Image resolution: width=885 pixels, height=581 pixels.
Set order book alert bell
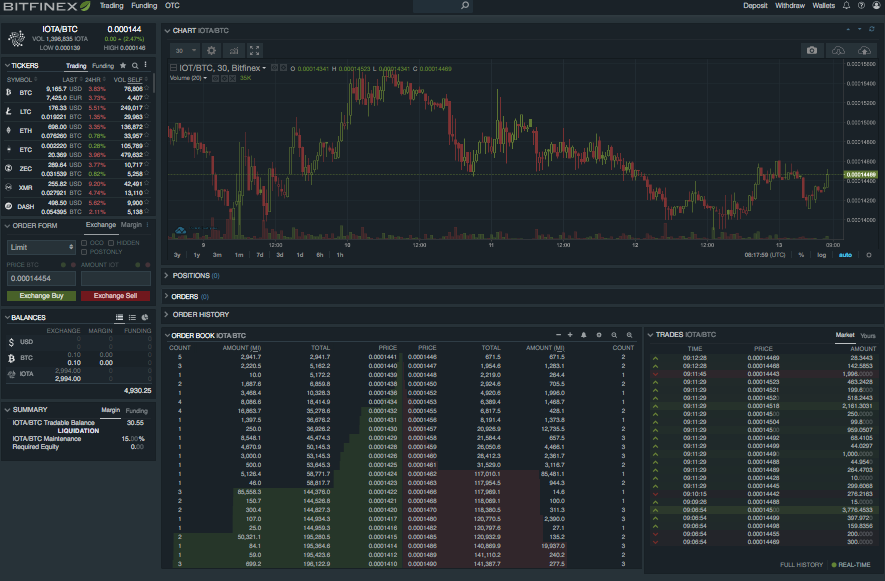click(584, 335)
